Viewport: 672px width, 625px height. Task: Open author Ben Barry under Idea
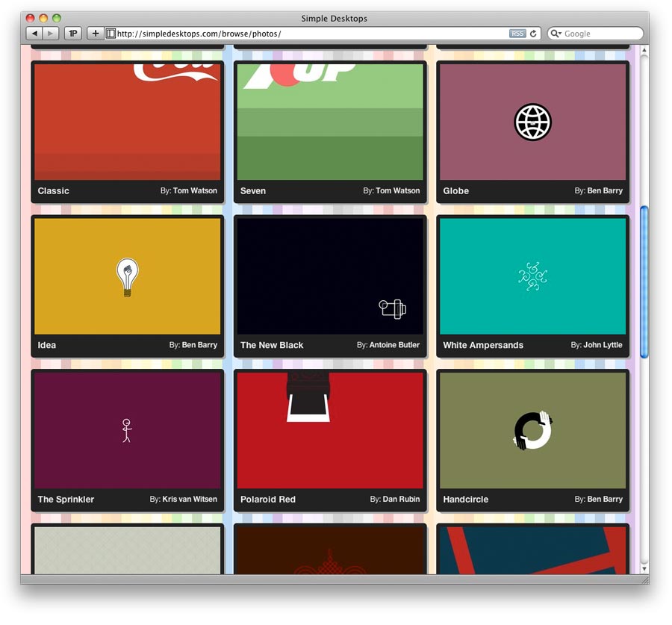pos(199,345)
